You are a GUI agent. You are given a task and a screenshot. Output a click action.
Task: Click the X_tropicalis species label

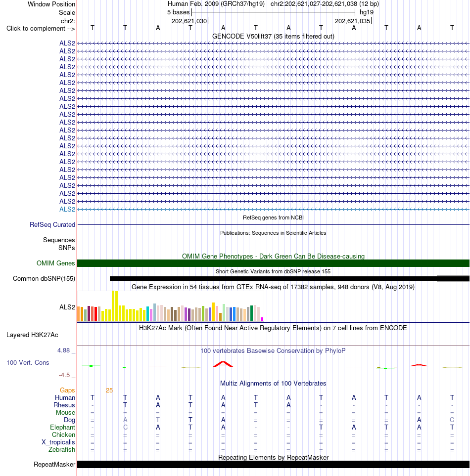click(x=58, y=442)
